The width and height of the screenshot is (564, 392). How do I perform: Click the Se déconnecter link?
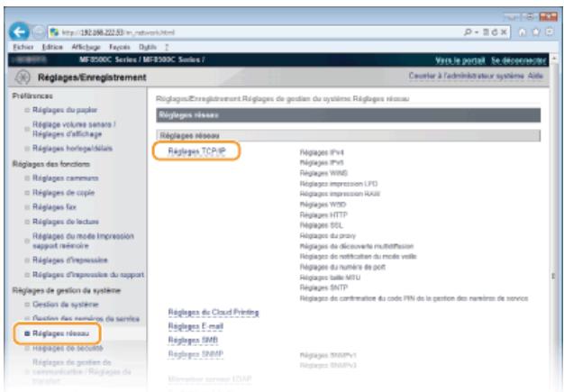518,60
